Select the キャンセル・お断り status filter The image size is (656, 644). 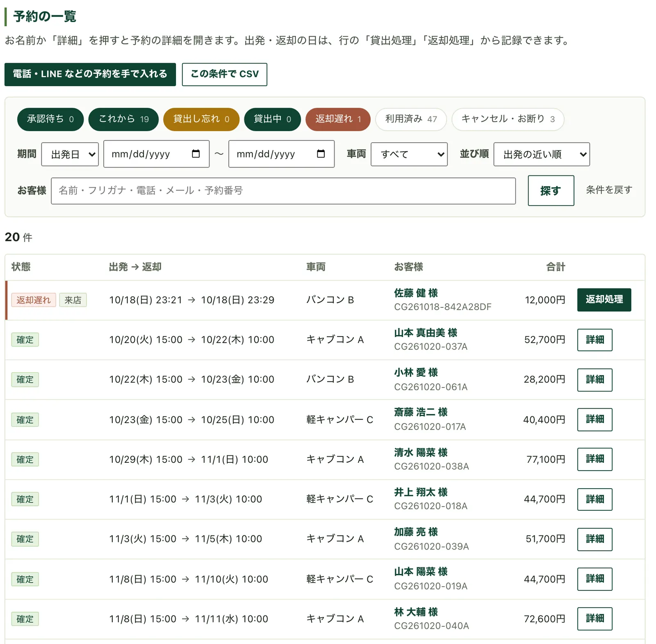pyautogui.click(x=508, y=119)
